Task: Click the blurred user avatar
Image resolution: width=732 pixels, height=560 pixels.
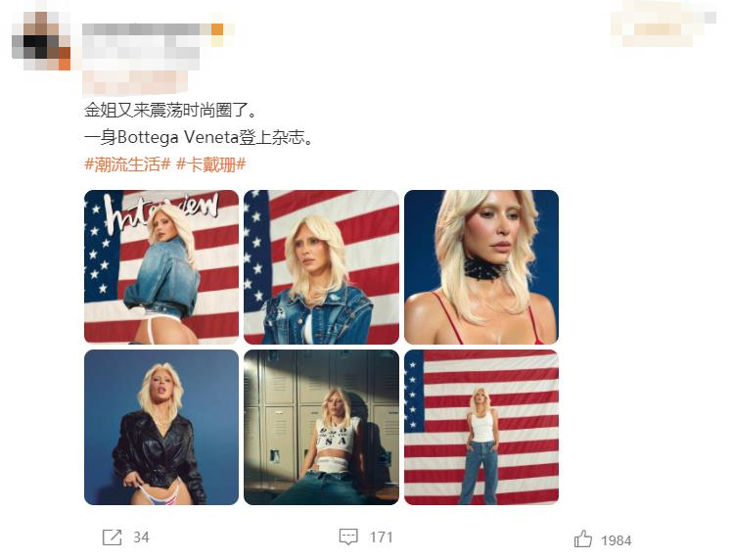Action: pos(41,41)
